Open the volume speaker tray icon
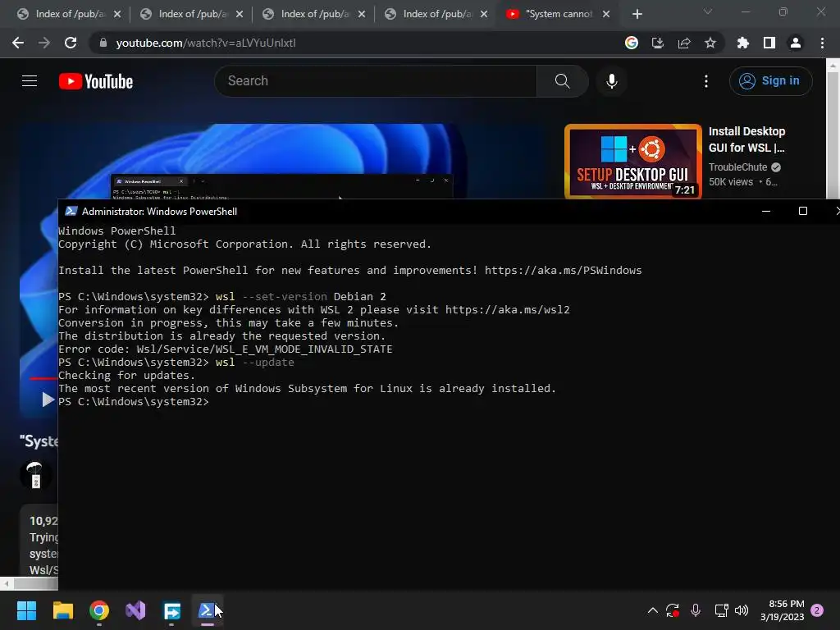840x630 pixels. coord(742,610)
